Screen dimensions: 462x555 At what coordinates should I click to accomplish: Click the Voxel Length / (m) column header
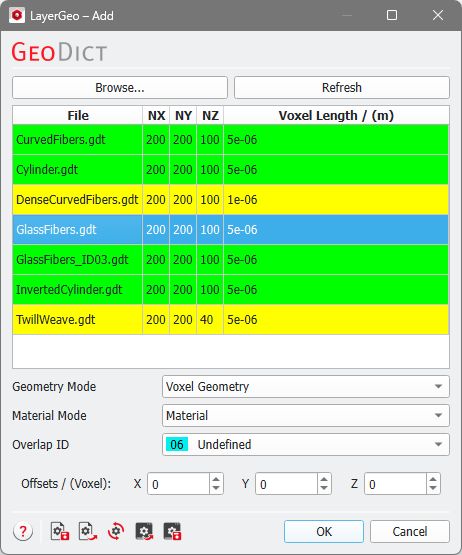point(336,115)
